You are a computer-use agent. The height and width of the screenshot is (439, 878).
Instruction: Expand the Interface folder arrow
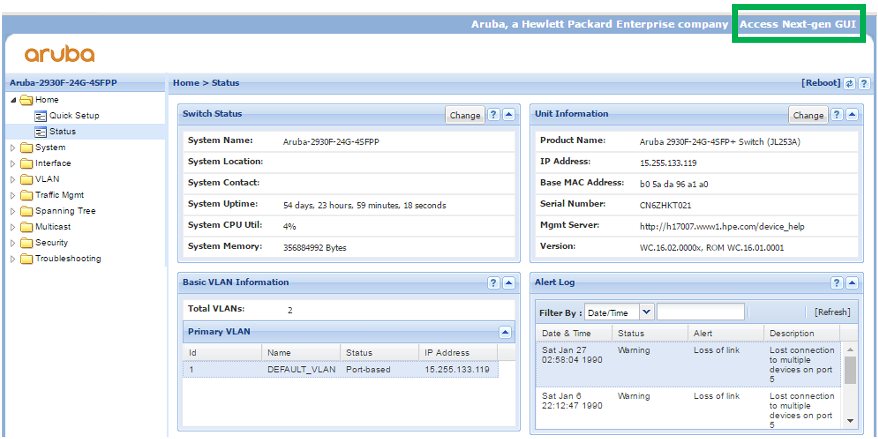click(13, 164)
